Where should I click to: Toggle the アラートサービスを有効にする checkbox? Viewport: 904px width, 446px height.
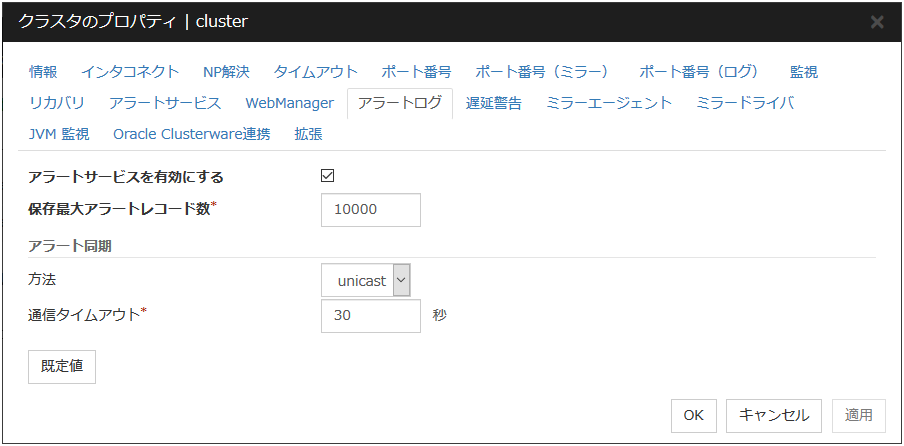(x=327, y=176)
